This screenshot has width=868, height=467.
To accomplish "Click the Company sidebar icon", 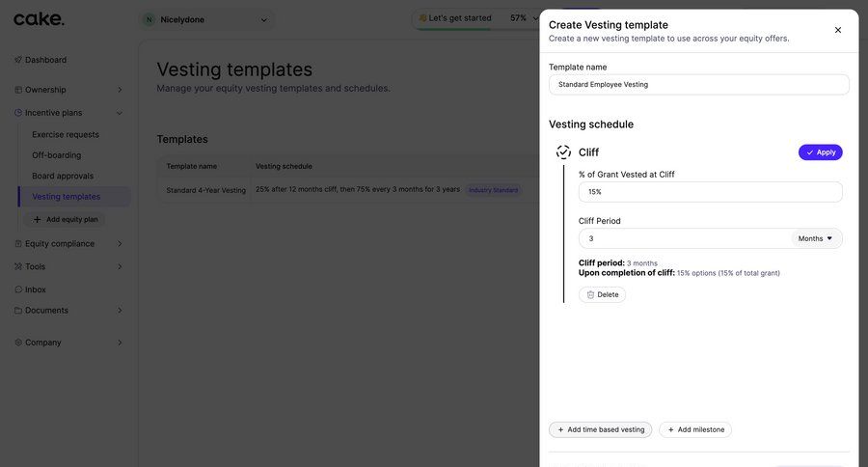I will [x=18, y=343].
